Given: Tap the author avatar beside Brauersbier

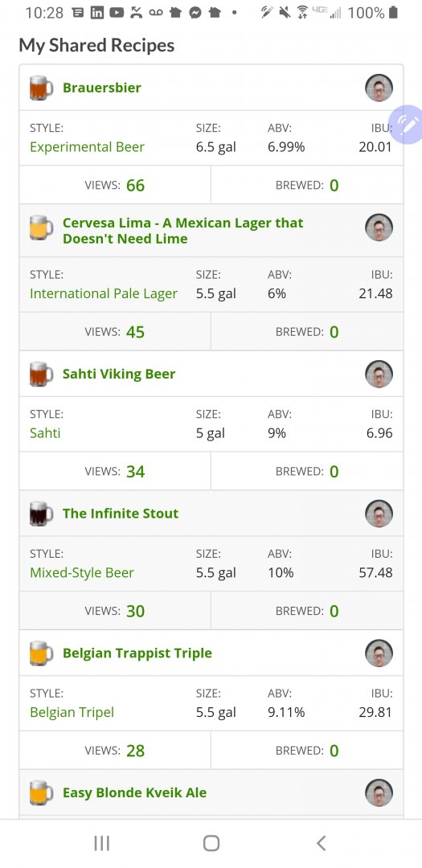Looking at the screenshot, I should 379,88.
